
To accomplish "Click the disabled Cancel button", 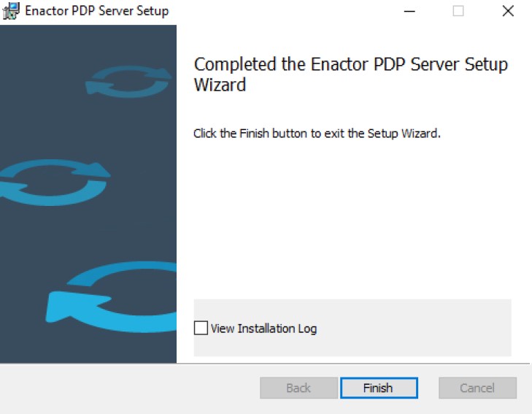I will (477, 388).
